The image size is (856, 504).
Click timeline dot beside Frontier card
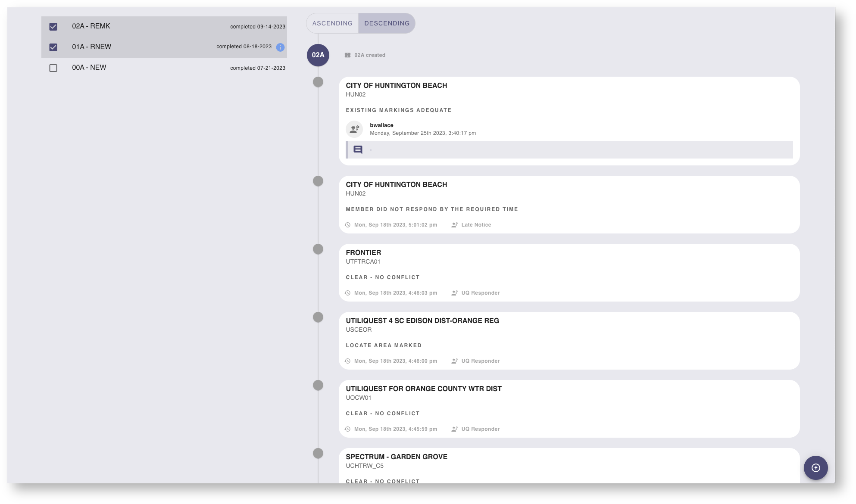coord(318,249)
